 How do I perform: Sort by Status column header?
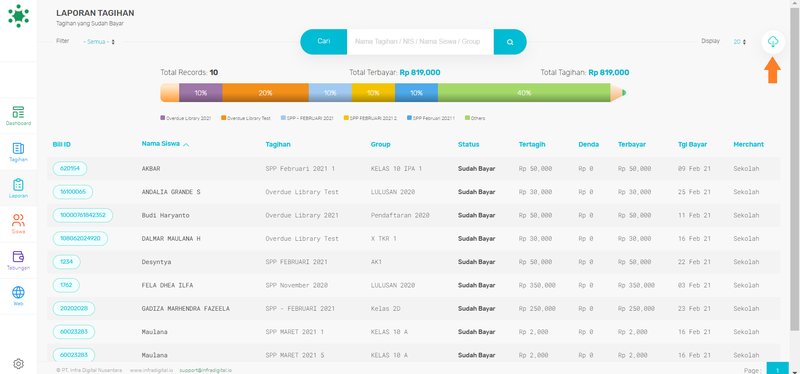point(468,144)
